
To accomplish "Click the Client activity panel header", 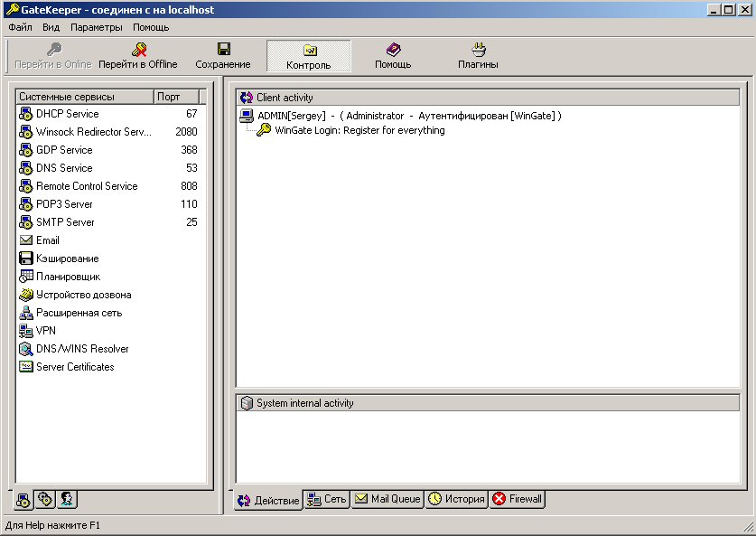I will (488, 98).
